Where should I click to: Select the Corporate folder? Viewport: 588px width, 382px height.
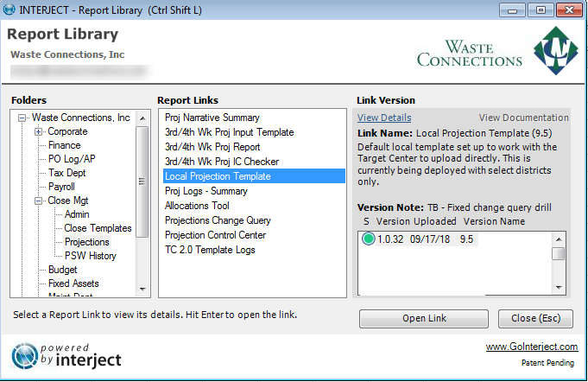[67, 131]
